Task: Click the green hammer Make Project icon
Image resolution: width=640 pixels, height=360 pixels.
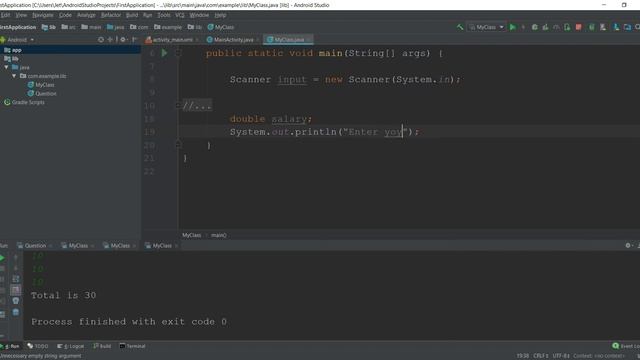Action: 460,27
